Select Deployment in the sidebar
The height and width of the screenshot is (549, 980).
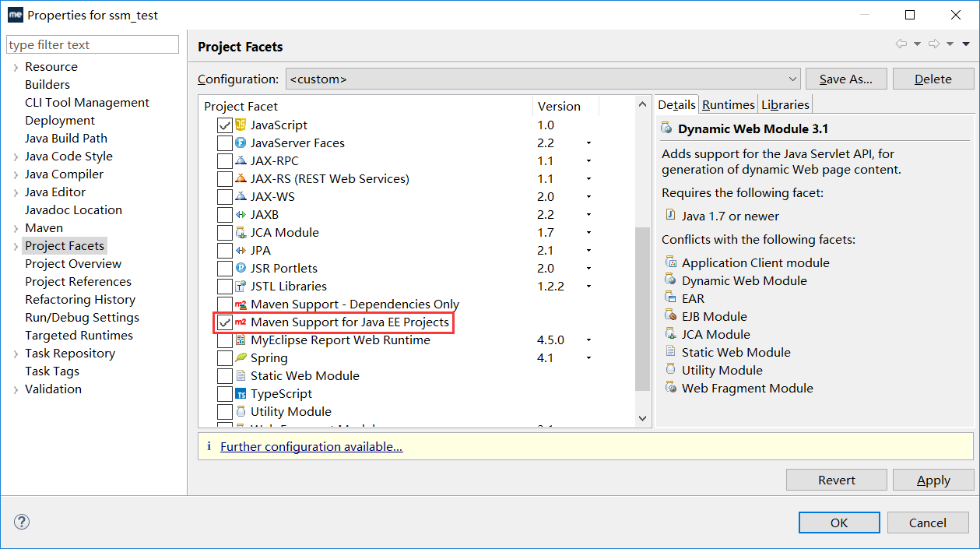click(60, 120)
